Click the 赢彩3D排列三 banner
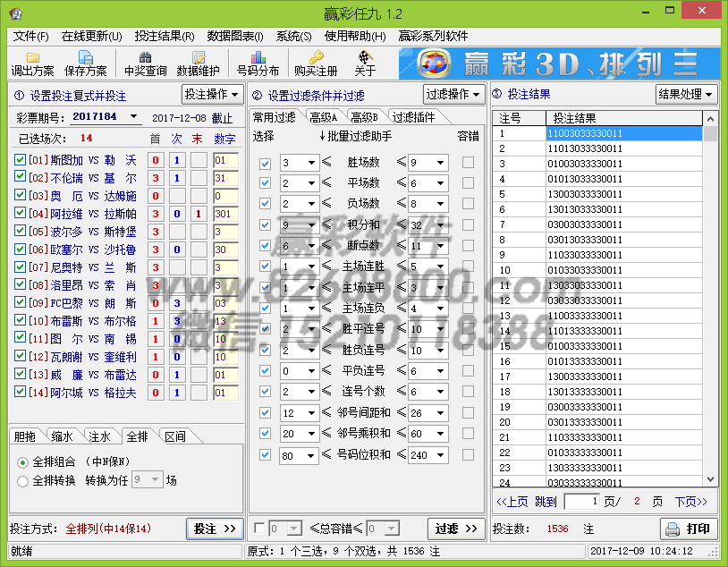 pyautogui.click(x=559, y=63)
